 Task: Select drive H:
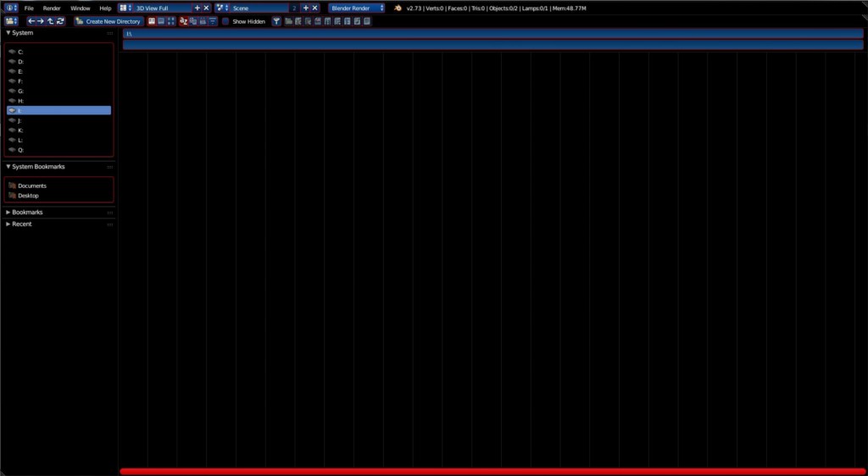pyautogui.click(x=58, y=101)
